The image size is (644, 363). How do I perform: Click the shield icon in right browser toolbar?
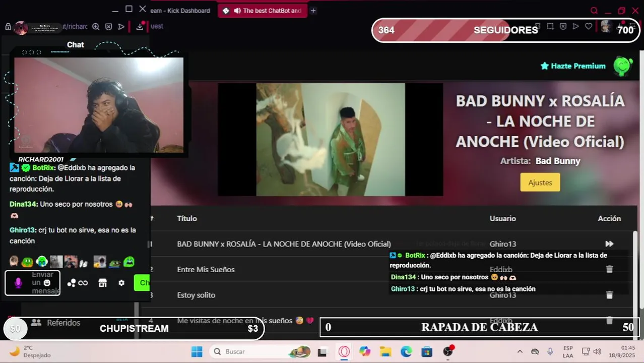coord(563,26)
